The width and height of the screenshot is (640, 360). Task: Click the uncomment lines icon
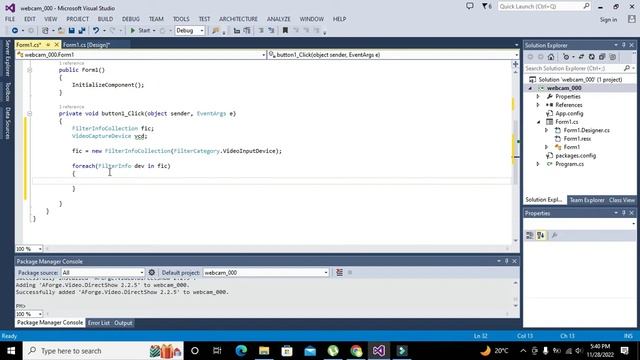click(x=271, y=31)
